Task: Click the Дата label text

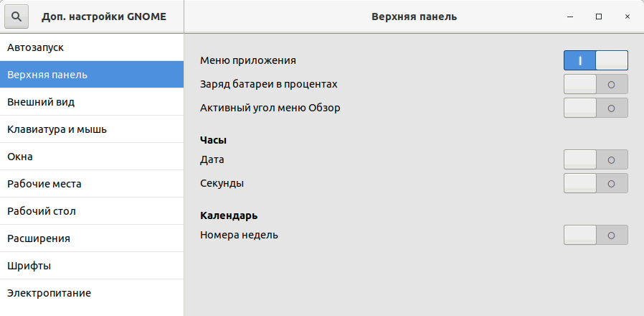Action: (212, 159)
